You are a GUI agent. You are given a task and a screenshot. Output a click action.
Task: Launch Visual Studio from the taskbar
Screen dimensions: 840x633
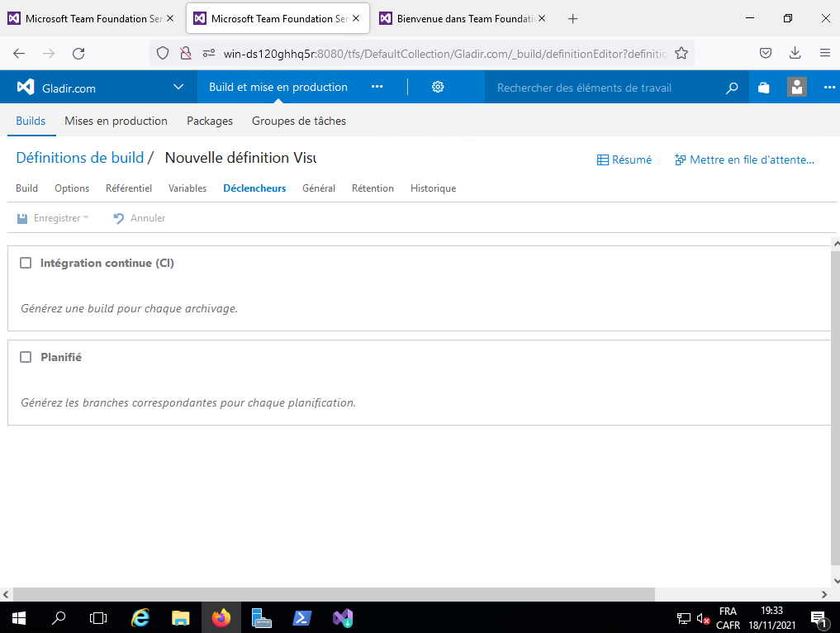point(343,617)
